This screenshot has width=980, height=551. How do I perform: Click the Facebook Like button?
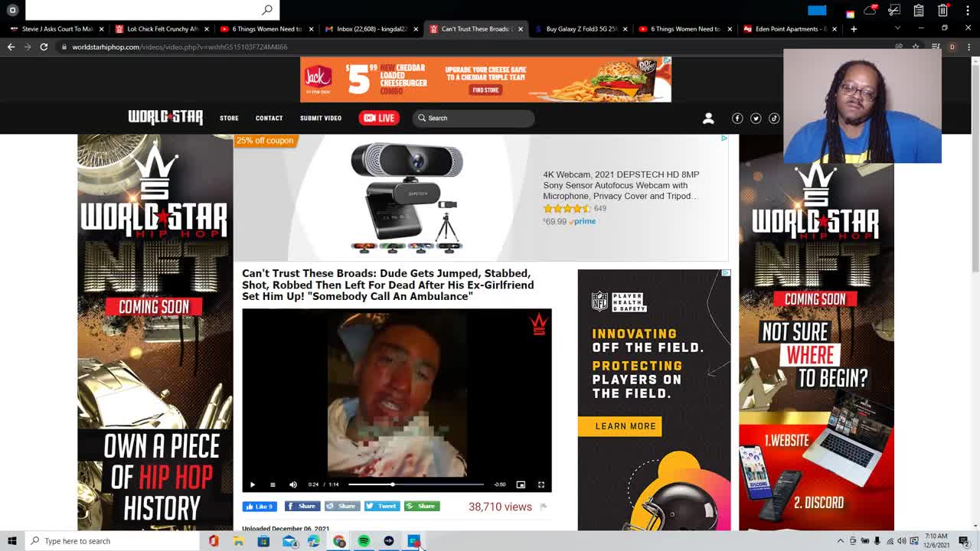click(x=260, y=507)
